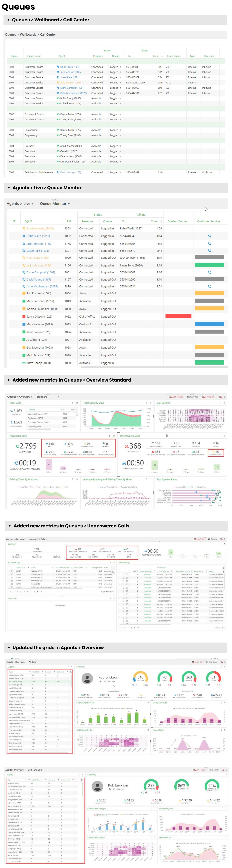The image size is (232, 868).
Task: Click Queues breadcrumb above Call Center wallboard
Action: [10, 34]
